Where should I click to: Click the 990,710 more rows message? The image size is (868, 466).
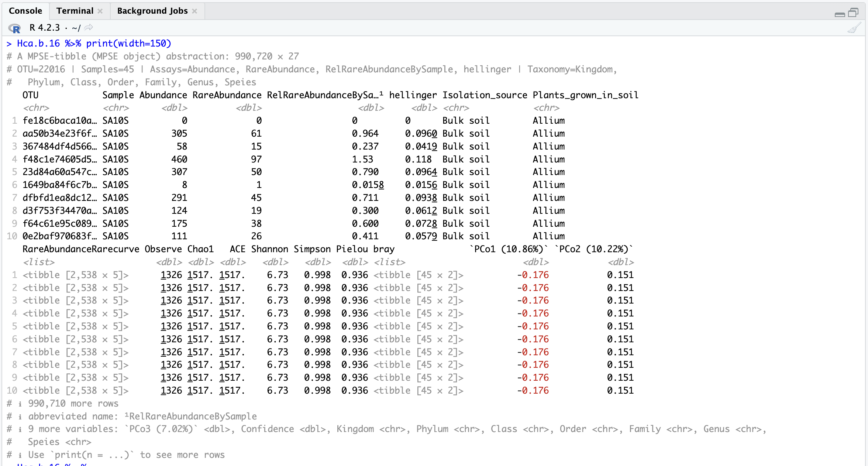click(63, 403)
